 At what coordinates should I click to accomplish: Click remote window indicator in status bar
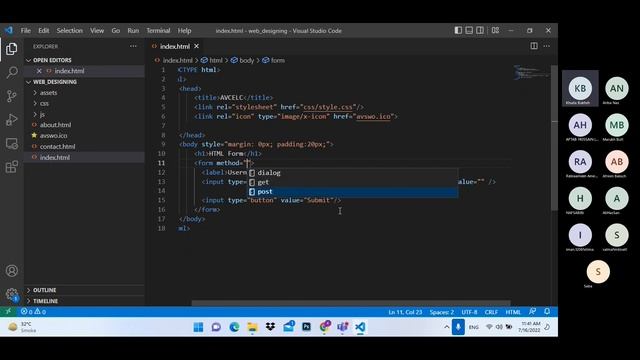(8, 311)
